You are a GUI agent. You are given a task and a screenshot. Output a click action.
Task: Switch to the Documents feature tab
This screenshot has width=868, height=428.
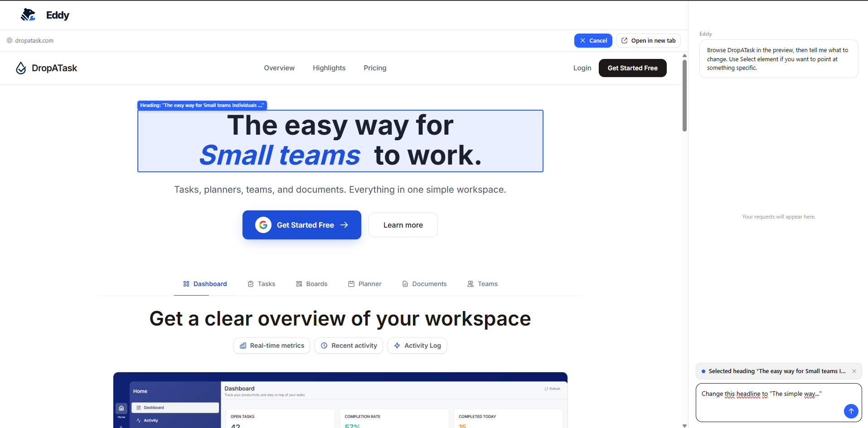[x=425, y=284]
